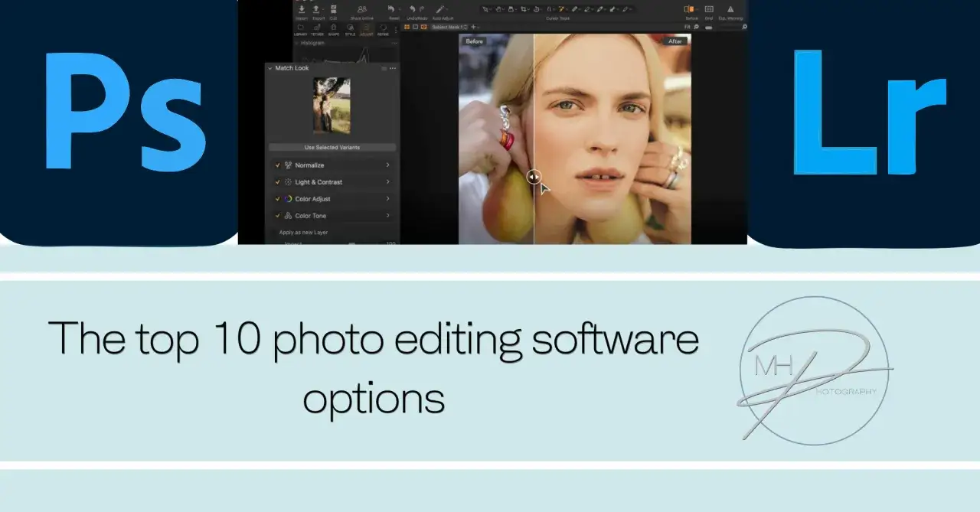Open the Cull tool icon

(334, 9)
